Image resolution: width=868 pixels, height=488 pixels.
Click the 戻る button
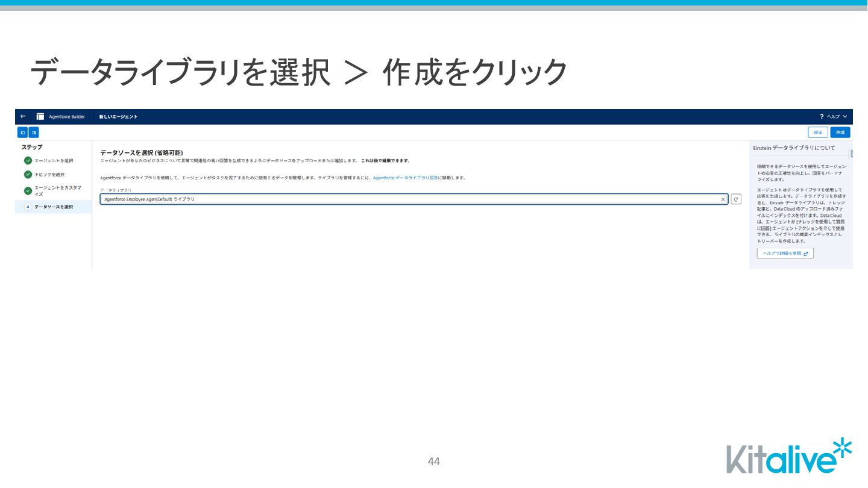click(x=818, y=133)
